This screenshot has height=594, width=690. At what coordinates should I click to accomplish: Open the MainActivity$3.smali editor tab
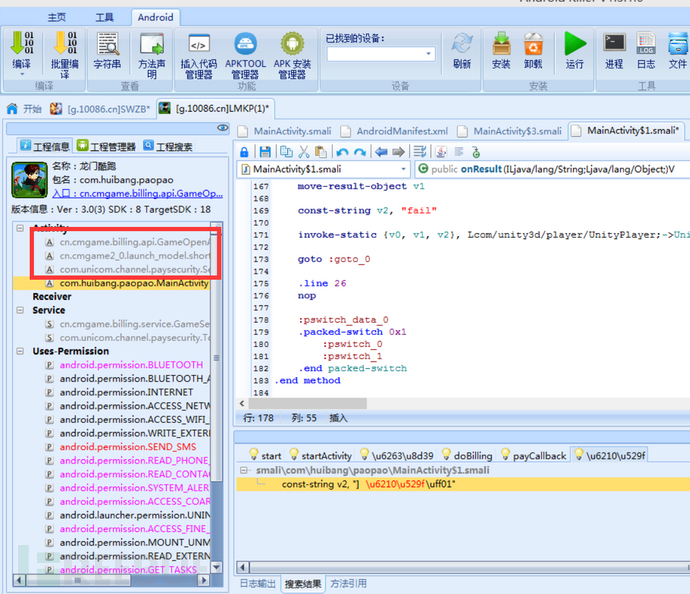tap(510, 131)
